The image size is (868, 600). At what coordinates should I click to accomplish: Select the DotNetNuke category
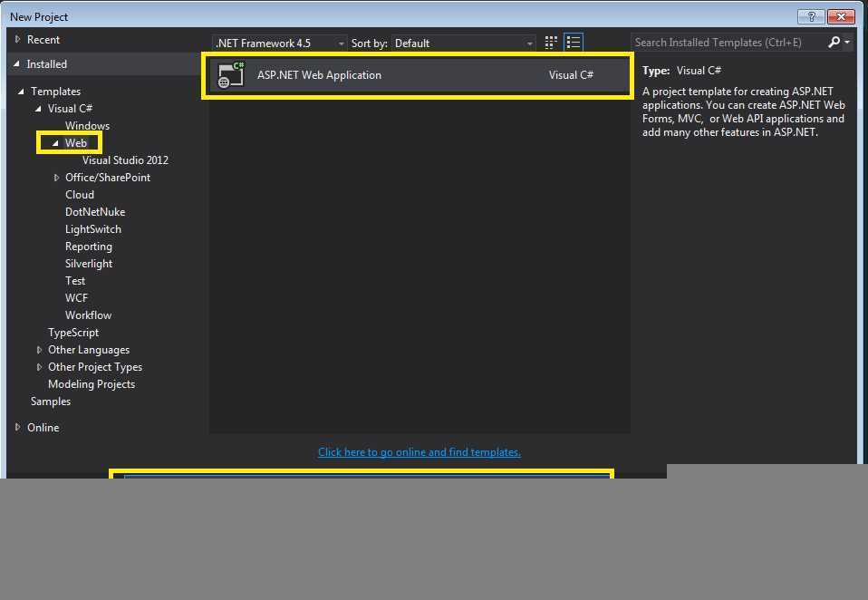click(95, 212)
